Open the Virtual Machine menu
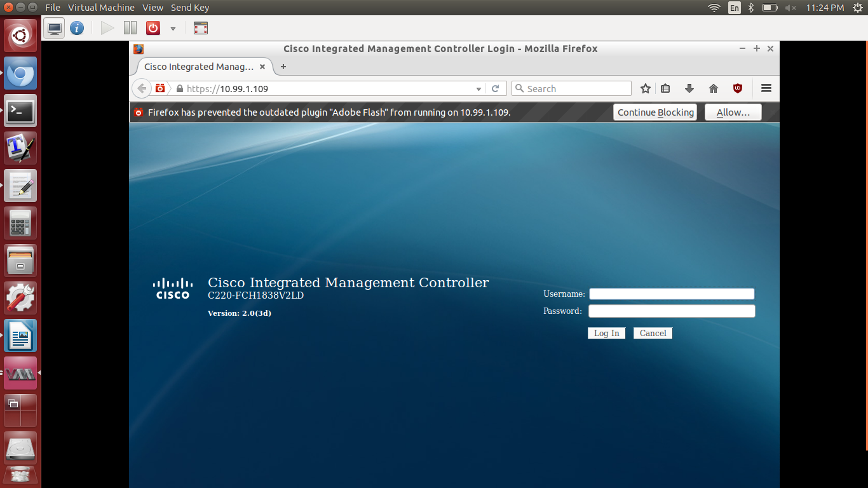Viewport: 868px width, 488px height. [101, 8]
